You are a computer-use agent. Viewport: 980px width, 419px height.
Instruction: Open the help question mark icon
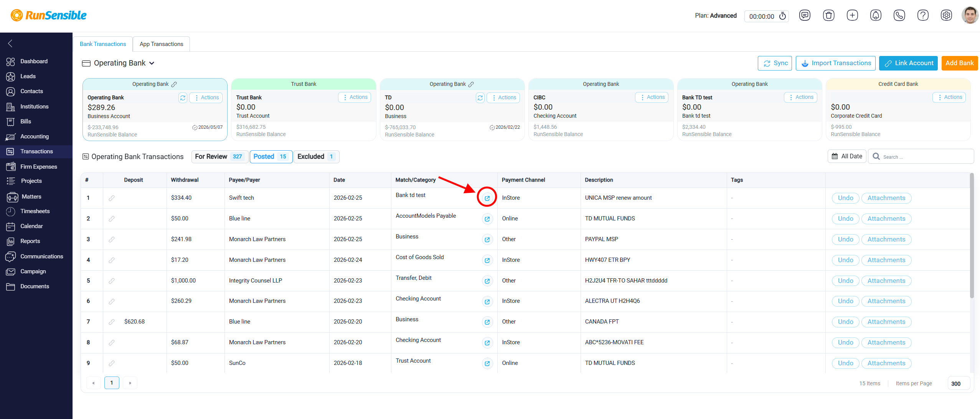click(923, 15)
